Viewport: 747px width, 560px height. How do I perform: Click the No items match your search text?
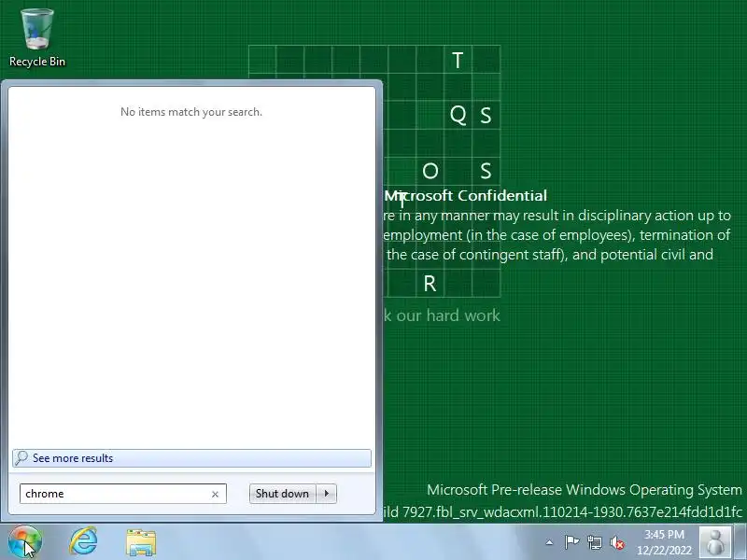(191, 112)
